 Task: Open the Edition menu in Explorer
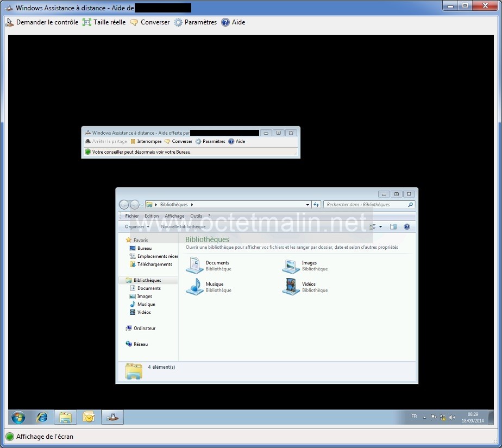click(x=152, y=216)
